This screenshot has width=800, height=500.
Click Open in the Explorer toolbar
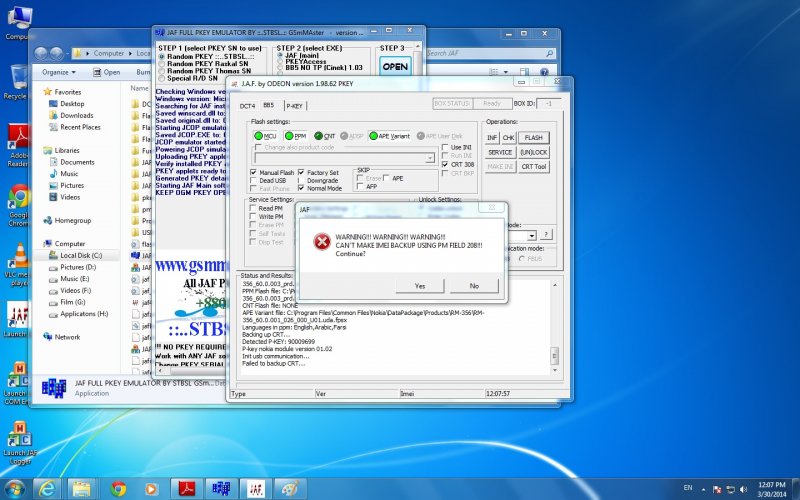pyautogui.click(x=107, y=72)
